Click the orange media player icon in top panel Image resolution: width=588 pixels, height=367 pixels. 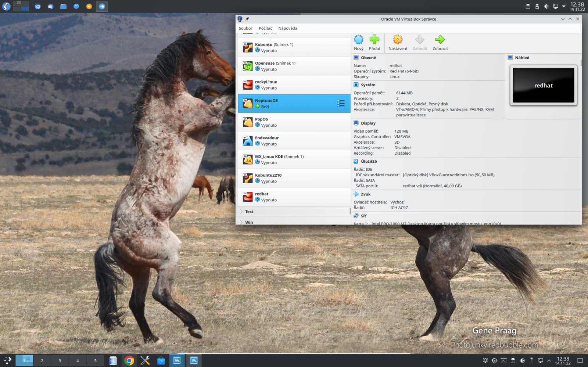click(x=89, y=6)
